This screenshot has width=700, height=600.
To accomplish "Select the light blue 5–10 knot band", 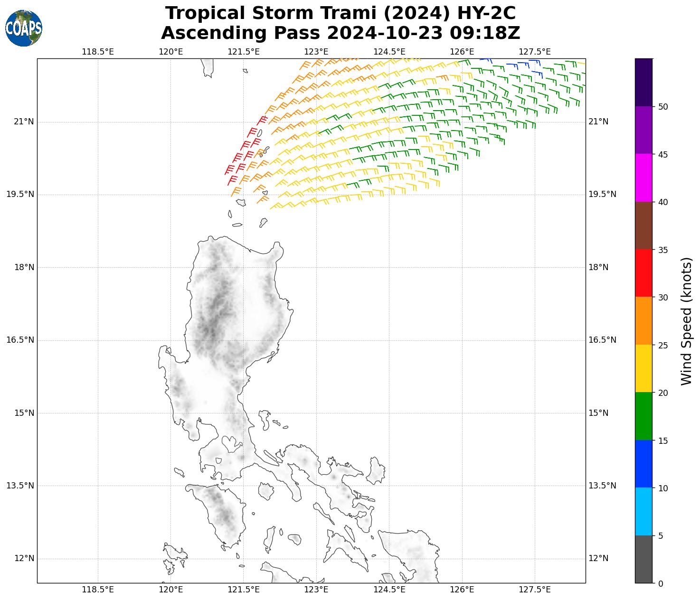I will pos(643,512).
